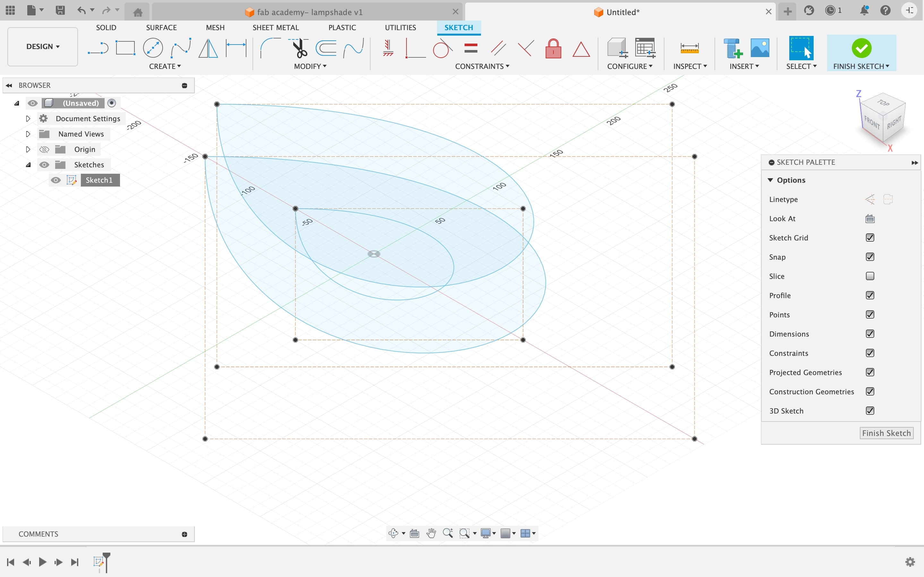Disable the Profile checkbox
924x577 pixels.
pyautogui.click(x=870, y=295)
